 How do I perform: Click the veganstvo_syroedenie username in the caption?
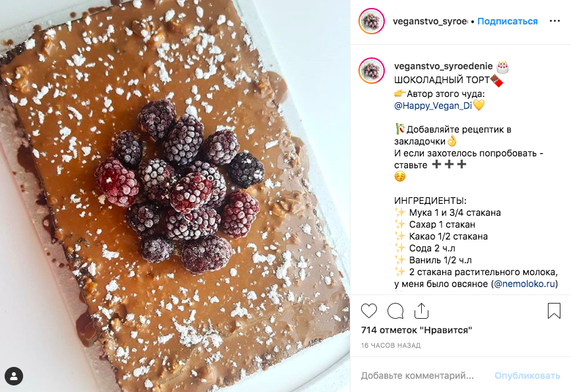tap(443, 66)
